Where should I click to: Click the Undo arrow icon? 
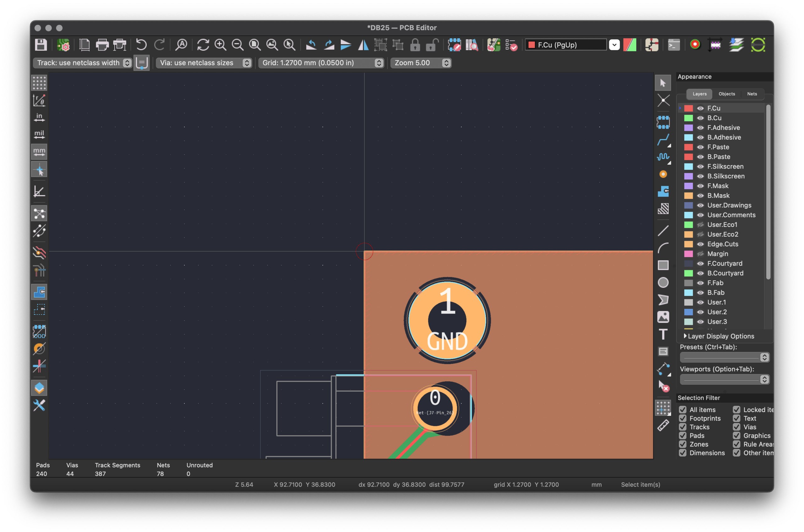(141, 45)
